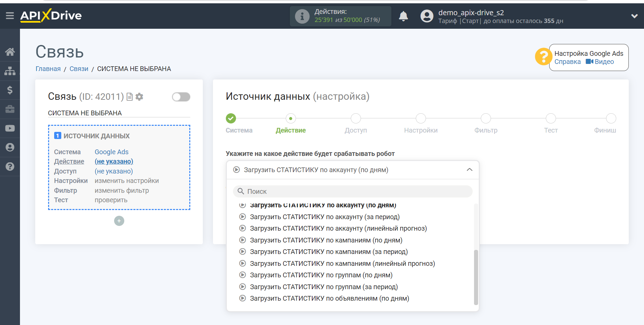
Task: Open the briefcase sidebar icon
Action: [x=10, y=109]
